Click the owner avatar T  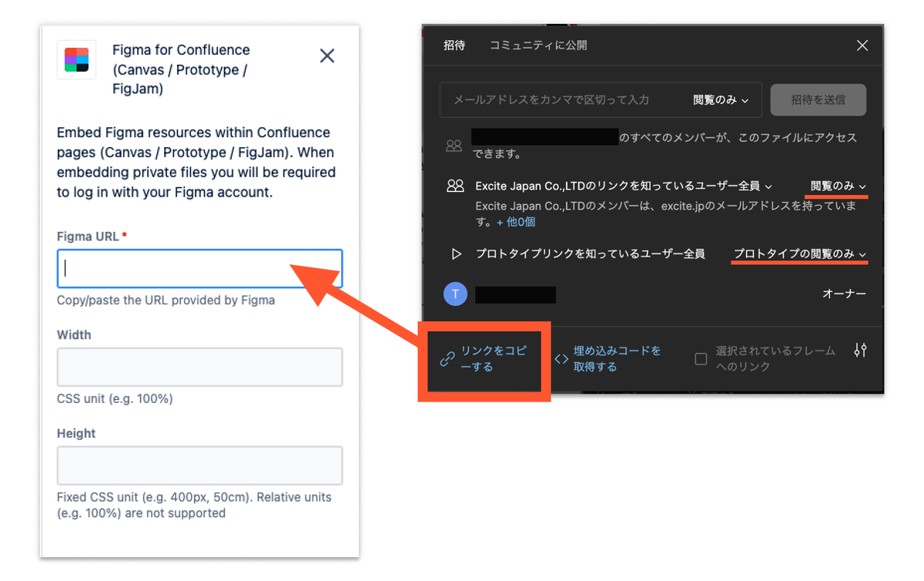point(456,294)
